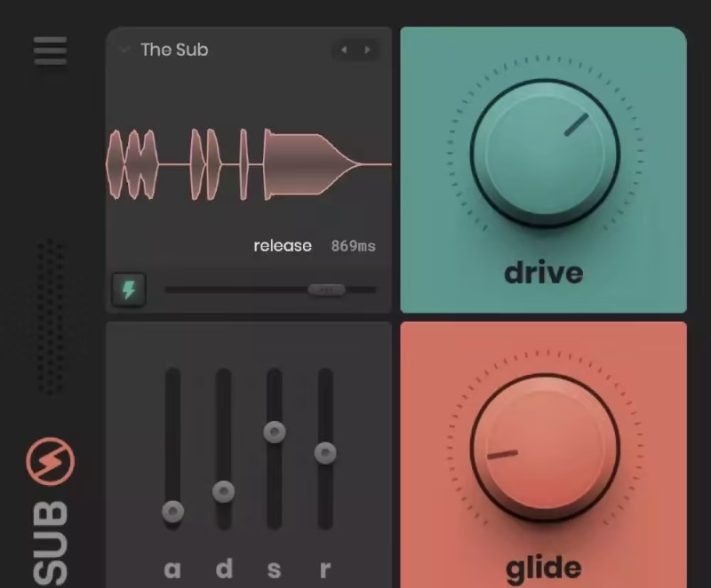
Task: Click the glide label
Action: click(x=543, y=568)
